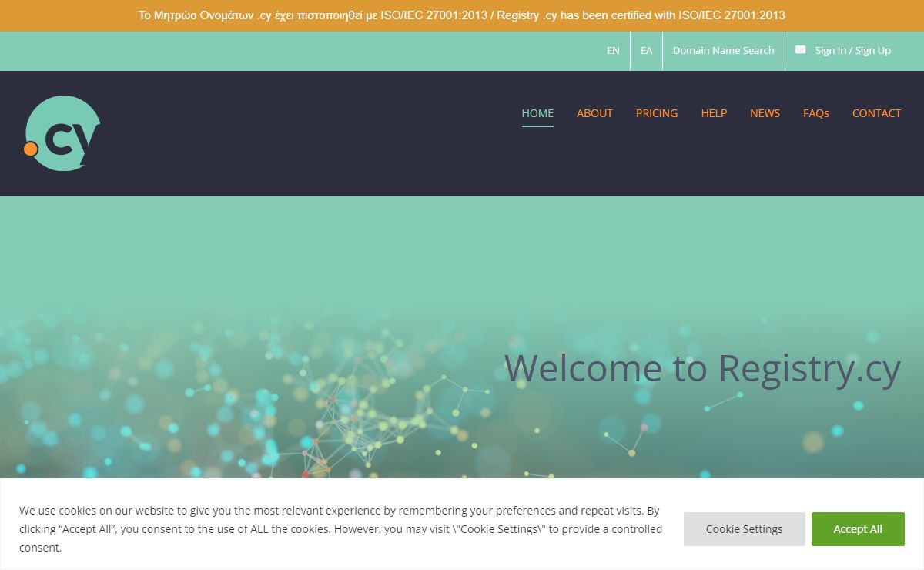Screen dimensions: 924x570
Task: Click the Welcome to Registry.cy heading
Action: click(x=702, y=369)
